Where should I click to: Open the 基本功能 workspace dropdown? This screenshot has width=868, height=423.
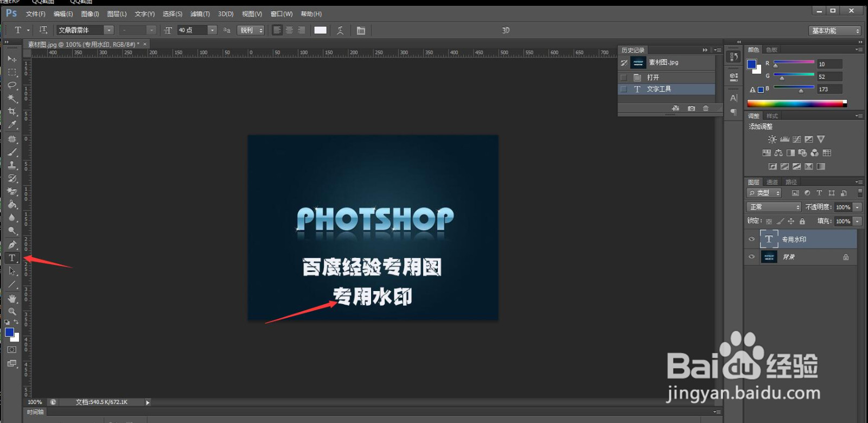(835, 31)
